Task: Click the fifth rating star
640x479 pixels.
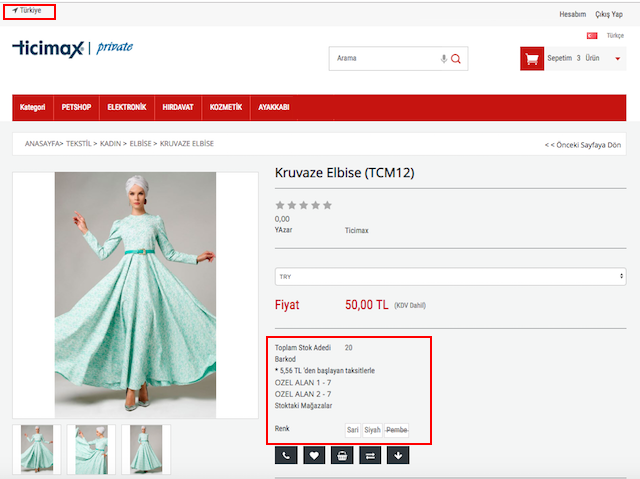Action: (327, 205)
